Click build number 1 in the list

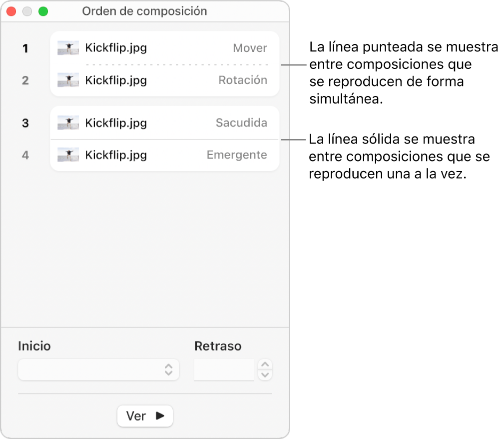(x=25, y=48)
